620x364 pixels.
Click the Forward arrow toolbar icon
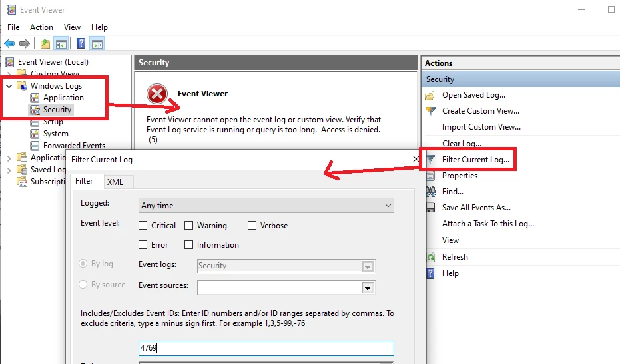[x=25, y=43]
